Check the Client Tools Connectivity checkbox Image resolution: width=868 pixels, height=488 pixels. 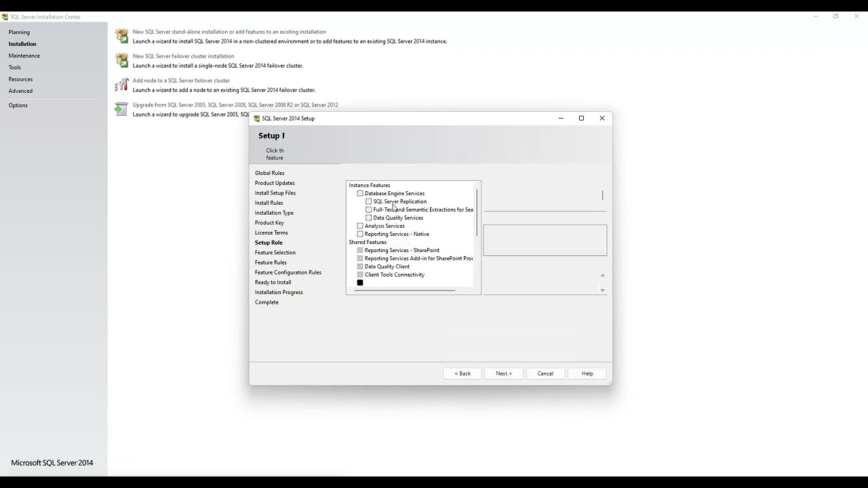click(360, 274)
